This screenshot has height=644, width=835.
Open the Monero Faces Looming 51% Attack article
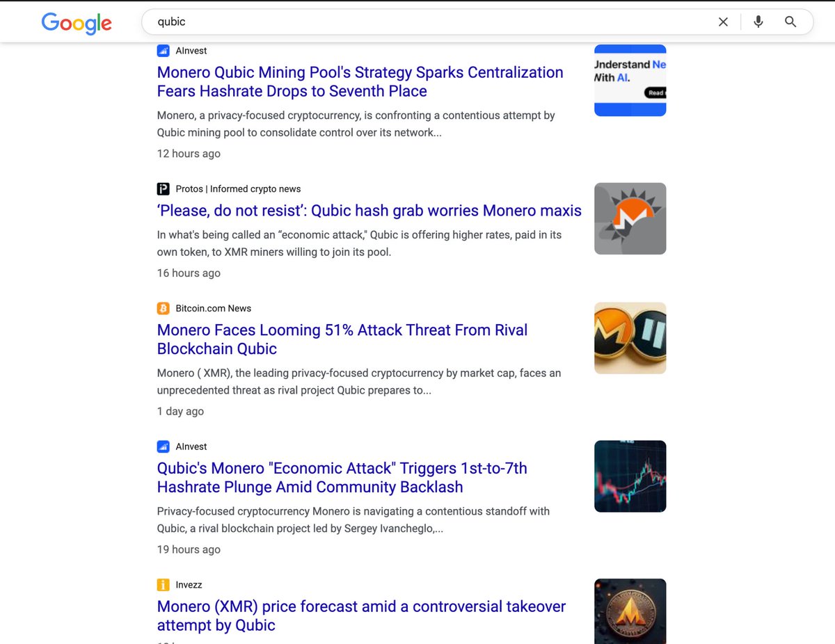pos(342,339)
